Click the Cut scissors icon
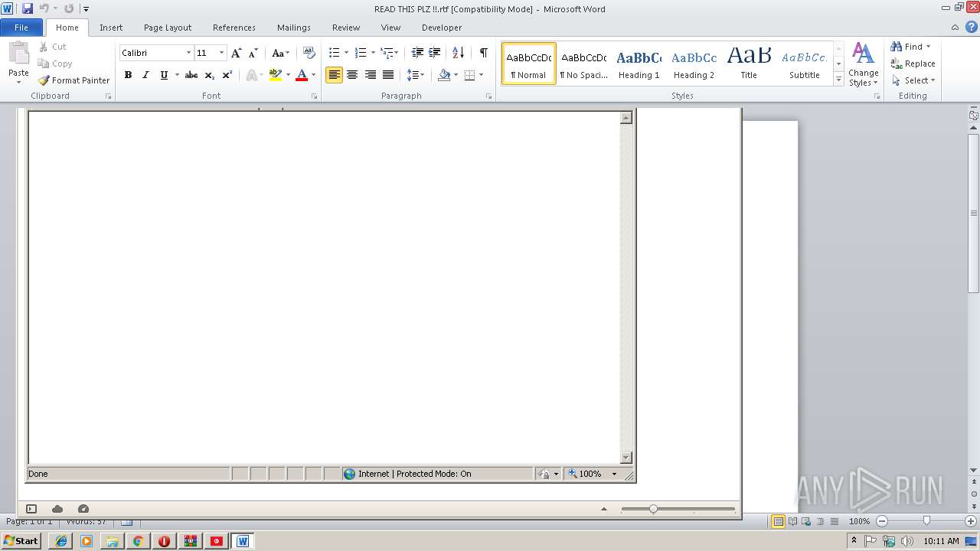The image size is (980, 551). coord(44,47)
